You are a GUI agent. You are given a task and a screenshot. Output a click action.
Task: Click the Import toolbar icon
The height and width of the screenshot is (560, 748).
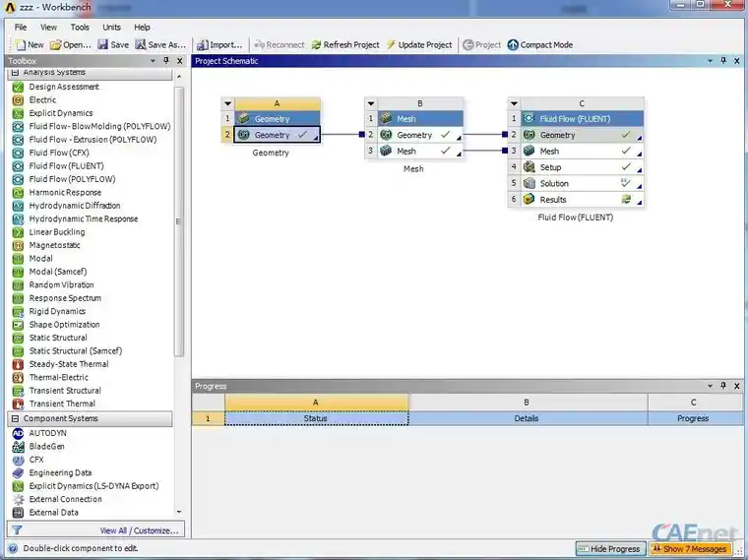[203, 45]
